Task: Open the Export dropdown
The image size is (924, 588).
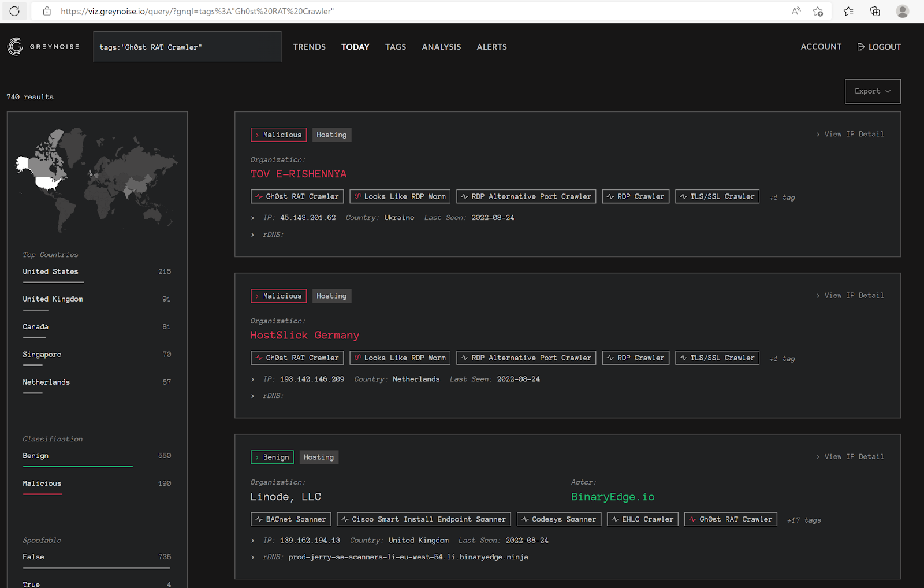Action: point(873,91)
